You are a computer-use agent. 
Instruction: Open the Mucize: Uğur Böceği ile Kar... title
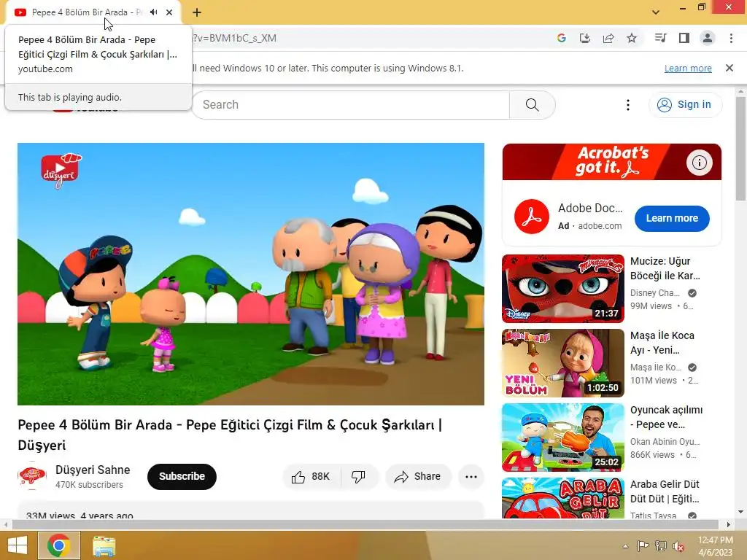(x=665, y=268)
